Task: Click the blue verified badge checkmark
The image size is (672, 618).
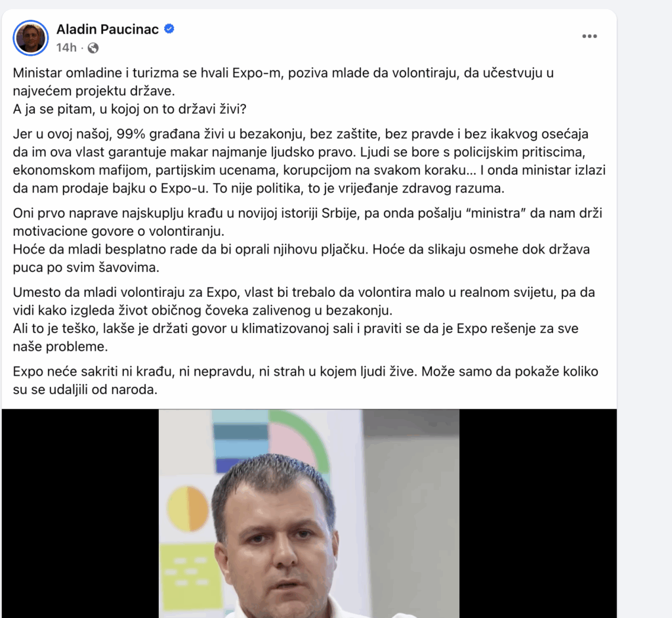Action: (169, 29)
